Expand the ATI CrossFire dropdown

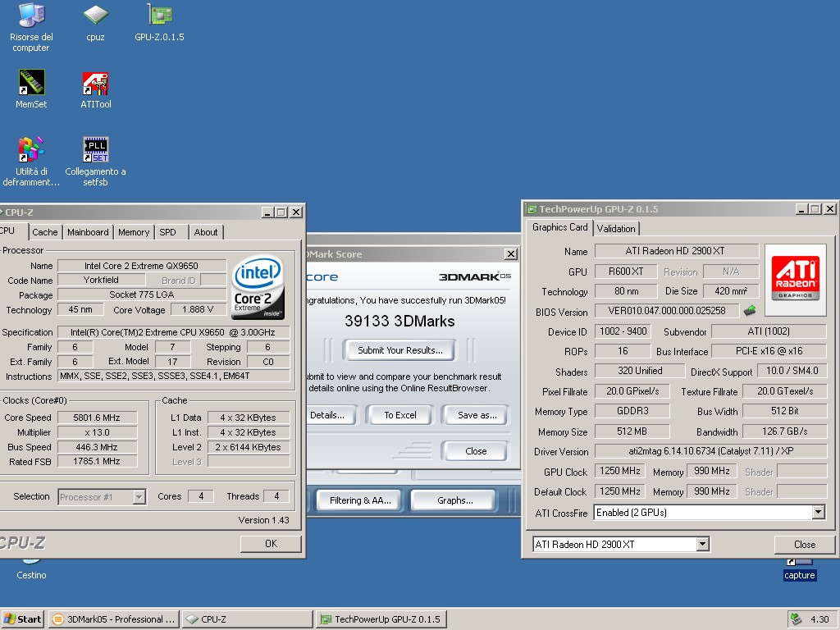(818, 513)
